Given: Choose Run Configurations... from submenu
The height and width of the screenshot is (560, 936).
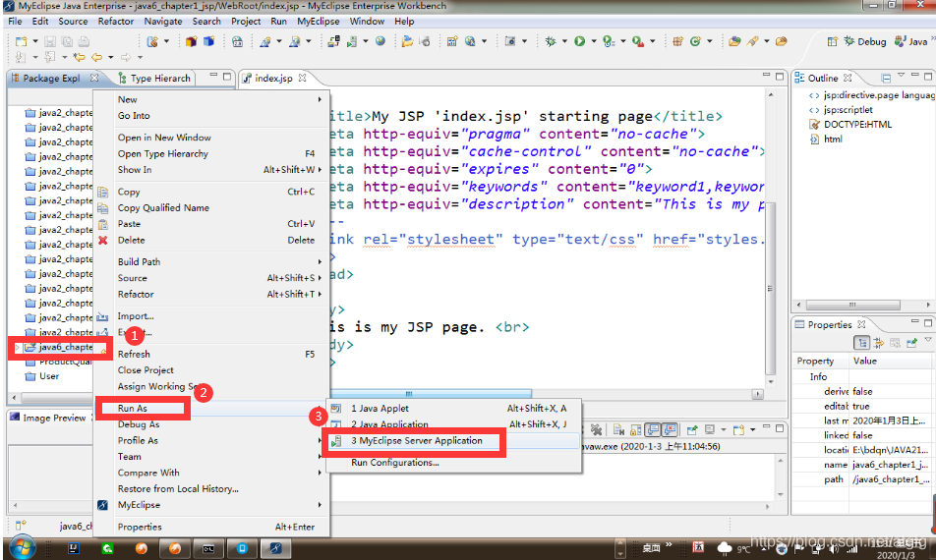Looking at the screenshot, I should tap(394, 463).
